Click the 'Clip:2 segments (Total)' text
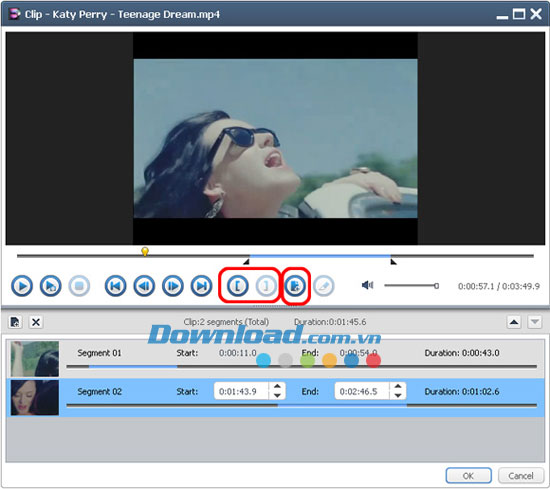 [x=226, y=322]
